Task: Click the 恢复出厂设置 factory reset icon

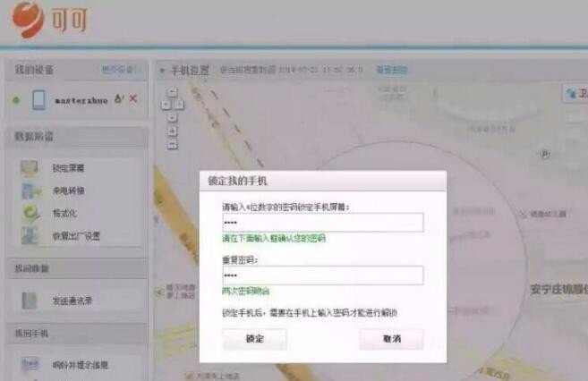Action: coord(30,235)
